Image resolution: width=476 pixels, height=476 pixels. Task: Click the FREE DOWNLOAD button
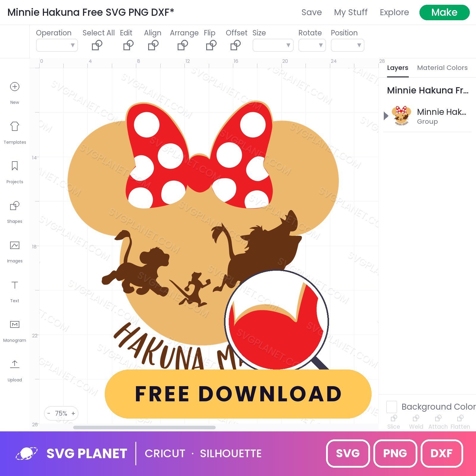[238, 394]
